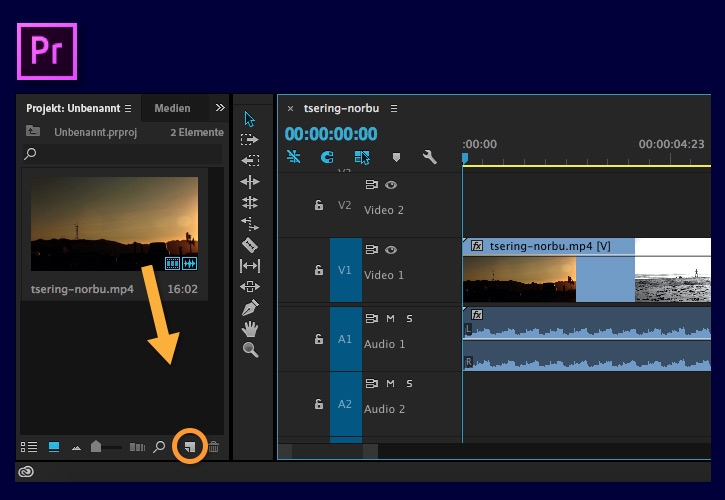Switch Project panel to List View

pos(29,447)
